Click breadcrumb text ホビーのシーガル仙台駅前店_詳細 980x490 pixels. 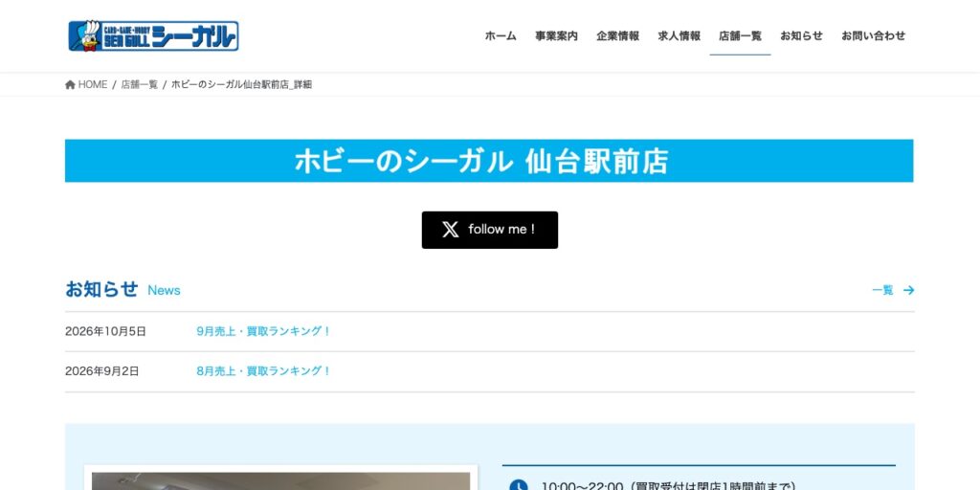[x=241, y=85]
